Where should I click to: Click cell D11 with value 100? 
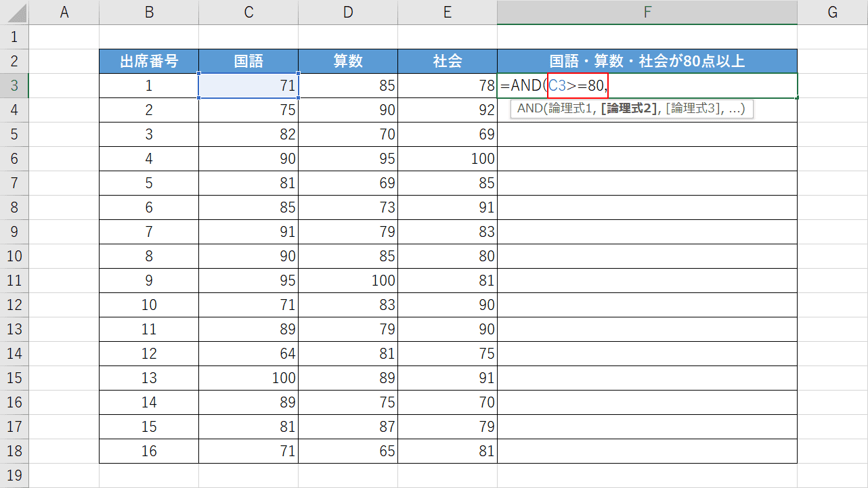pyautogui.click(x=348, y=280)
